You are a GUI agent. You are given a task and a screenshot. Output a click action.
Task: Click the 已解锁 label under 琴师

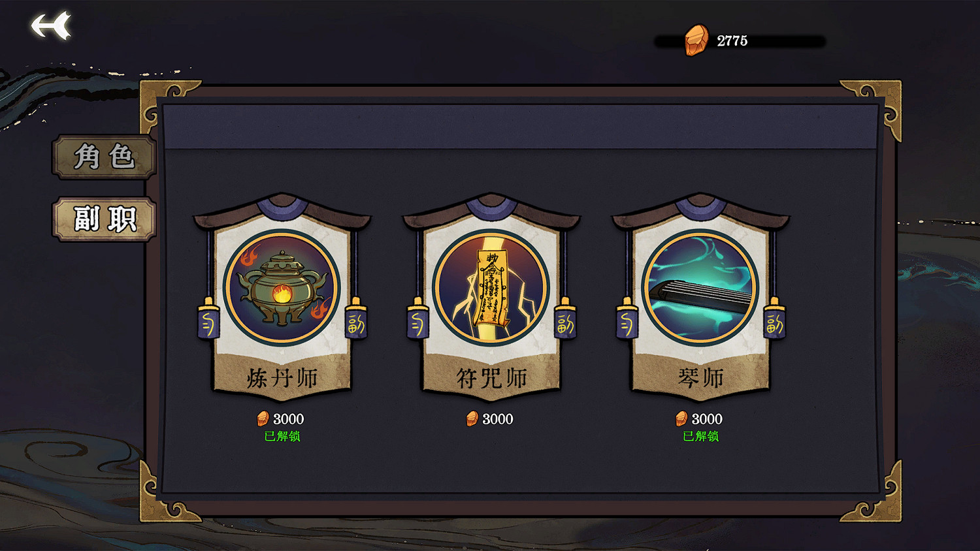pyautogui.click(x=700, y=436)
